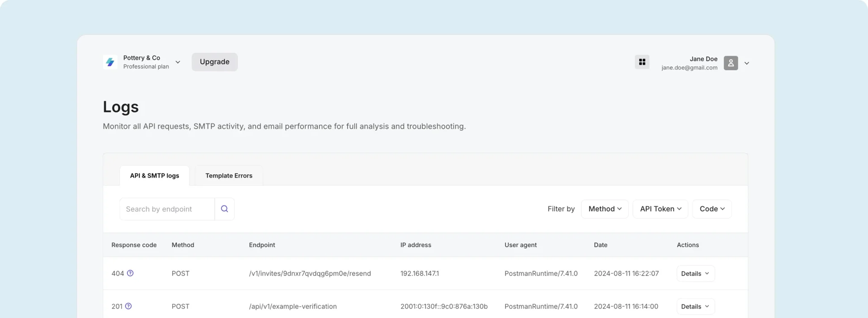Open help icon next to 404 code
The image size is (868, 318).
coord(130,273)
